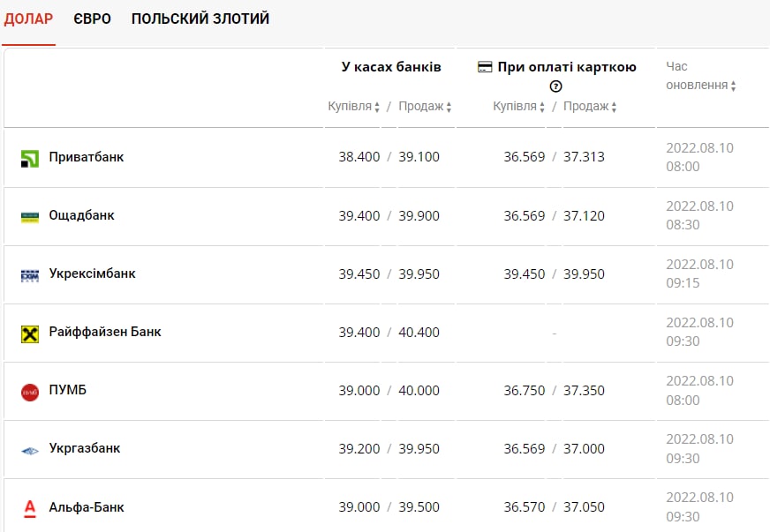Screen dimensions: 770x532
Task: Click the Укргазбанк logo icon
Action: point(30,450)
